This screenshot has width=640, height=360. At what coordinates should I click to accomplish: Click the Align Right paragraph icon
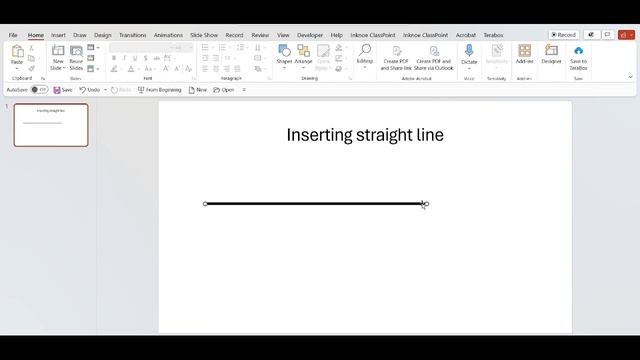pos(227,69)
